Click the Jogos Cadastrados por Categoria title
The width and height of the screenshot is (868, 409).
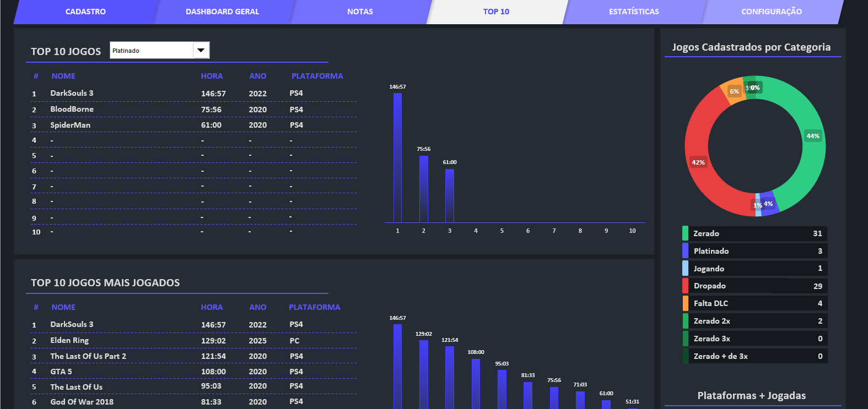click(x=751, y=47)
